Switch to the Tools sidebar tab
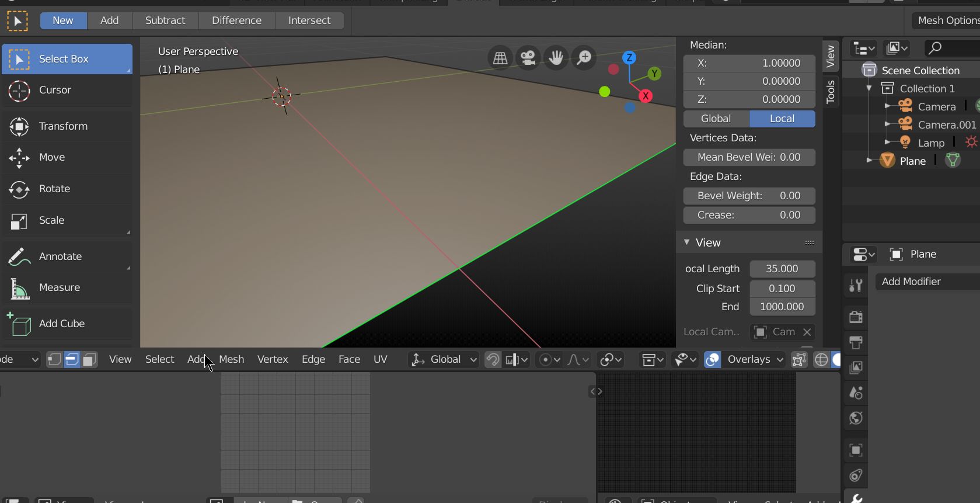This screenshot has height=503, width=980. [x=831, y=92]
